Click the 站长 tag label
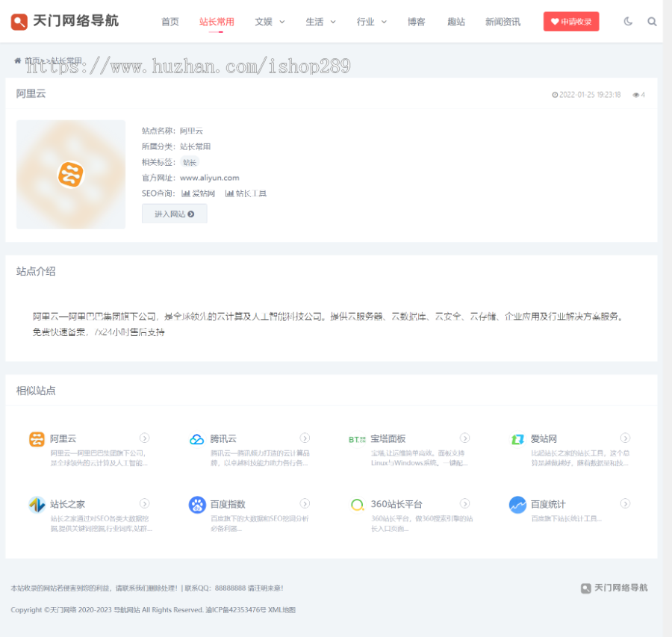This screenshot has width=672, height=637. [x=190, y=162]
